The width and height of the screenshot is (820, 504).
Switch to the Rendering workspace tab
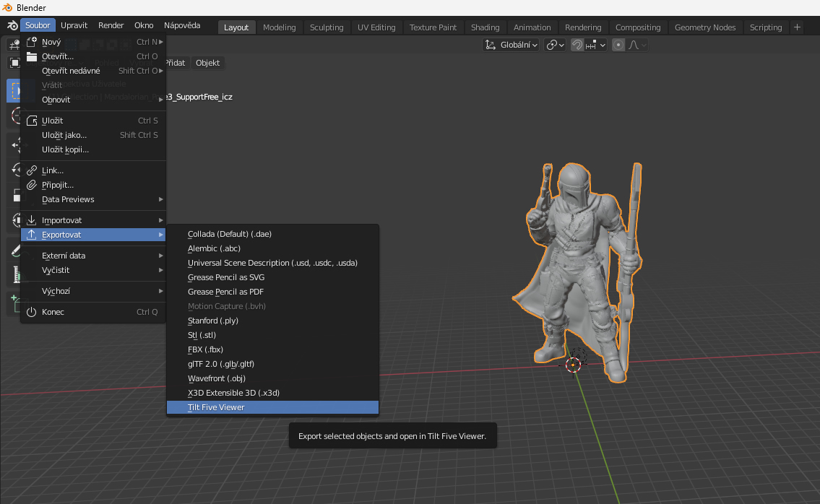(583, 27)
